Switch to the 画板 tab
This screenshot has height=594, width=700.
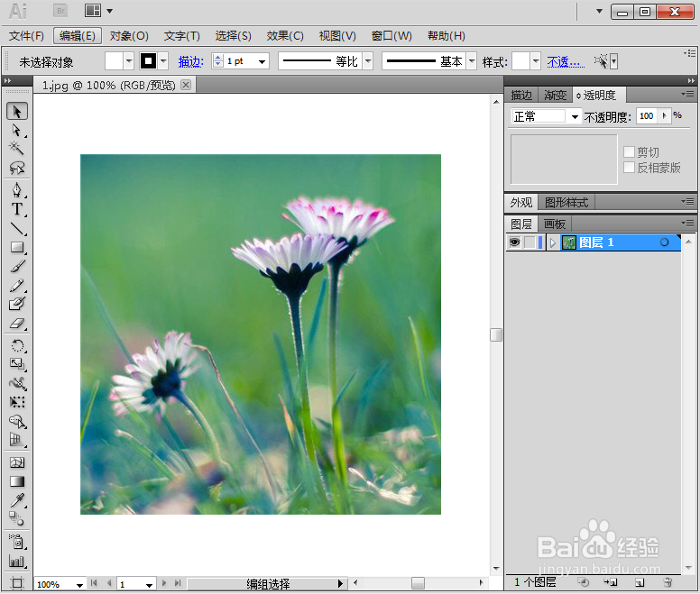point(555,224)
